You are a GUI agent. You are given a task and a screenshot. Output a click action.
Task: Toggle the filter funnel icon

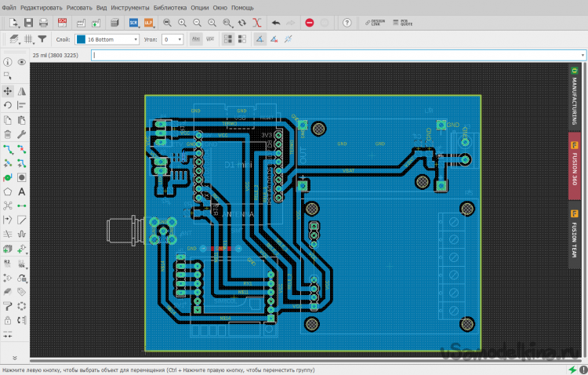click(42, 38)
